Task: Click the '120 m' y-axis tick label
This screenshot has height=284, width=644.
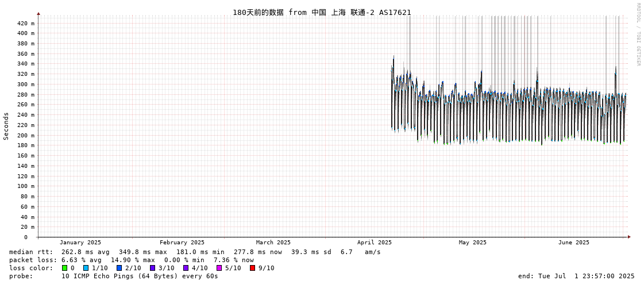Action: tap(26, 176)
